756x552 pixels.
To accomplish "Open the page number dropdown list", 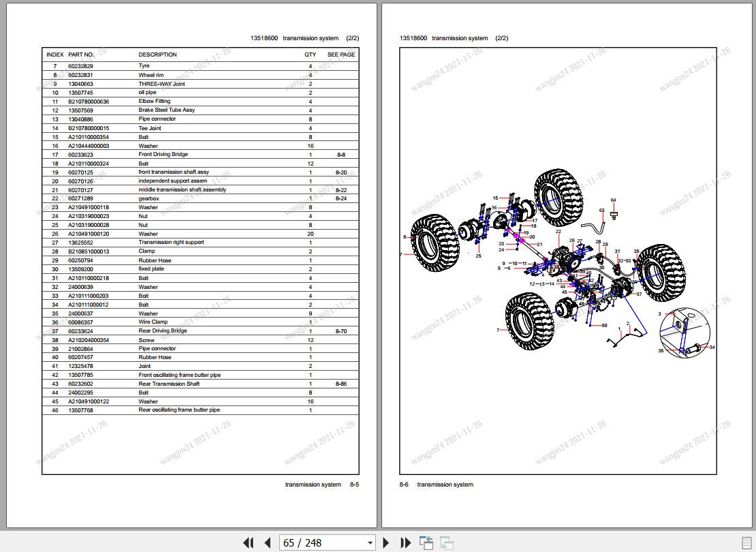I will 368,542.
